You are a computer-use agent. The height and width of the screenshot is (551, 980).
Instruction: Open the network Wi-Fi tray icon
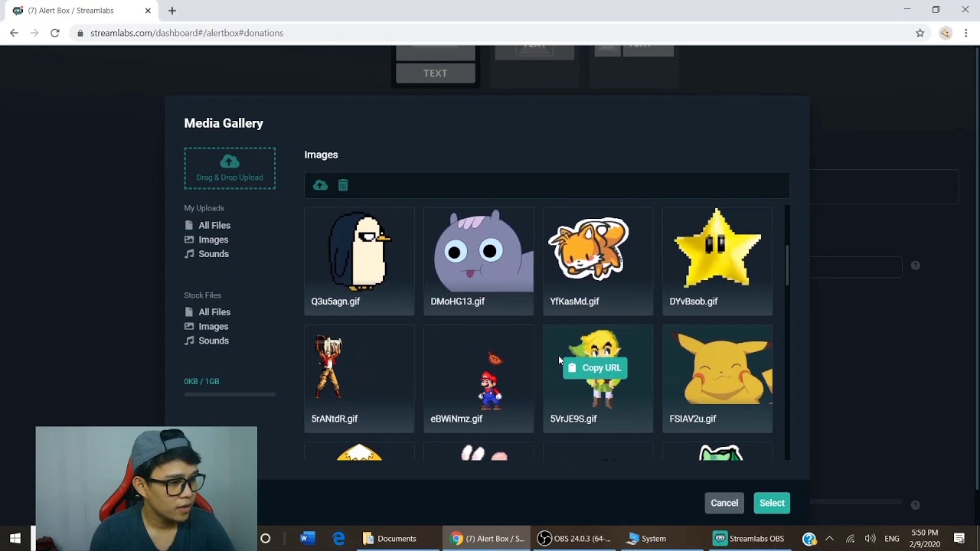tap(850, 539)
